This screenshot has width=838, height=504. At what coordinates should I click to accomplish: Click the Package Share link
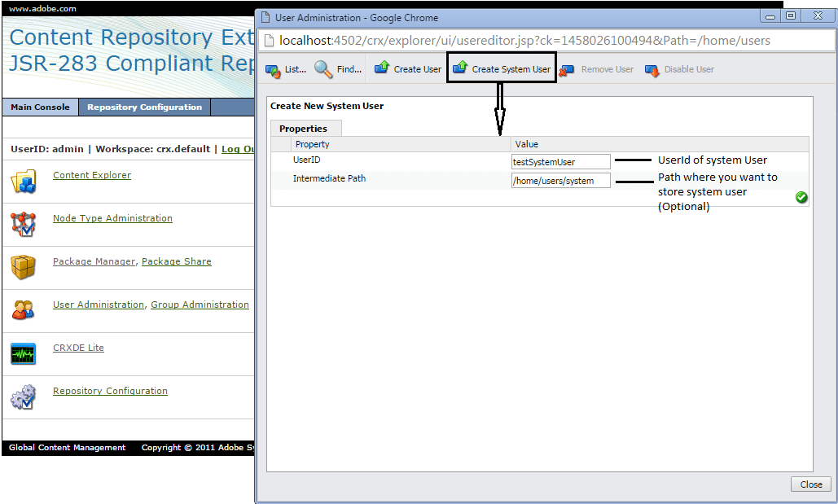[x=176, y=261]
